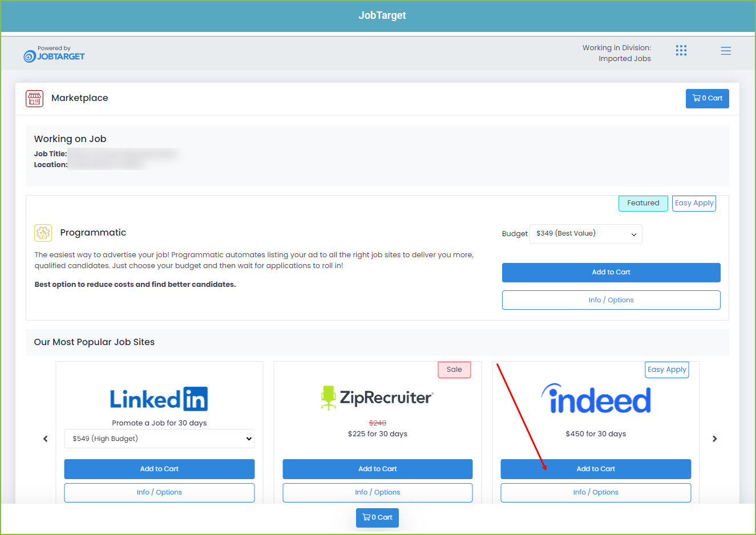Click 'Our Most Popular Job Sites' heading
The image size is (756, 535).
[x=94, y=342]
